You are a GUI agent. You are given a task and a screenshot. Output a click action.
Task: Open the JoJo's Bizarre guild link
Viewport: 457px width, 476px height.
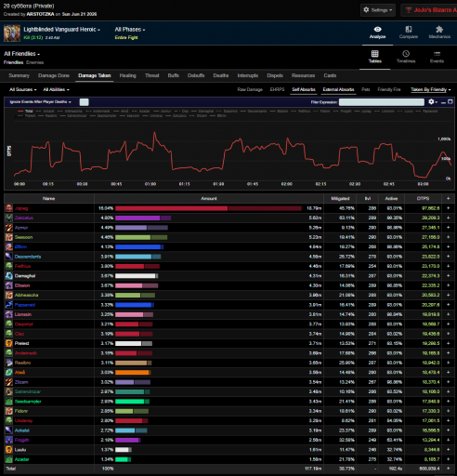tap(432, 10)
